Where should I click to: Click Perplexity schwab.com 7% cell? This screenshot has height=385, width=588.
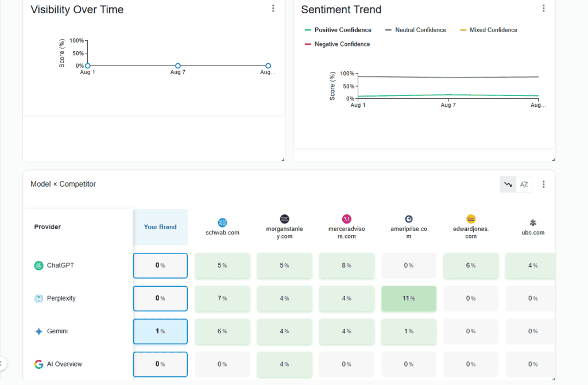point(222,299)
